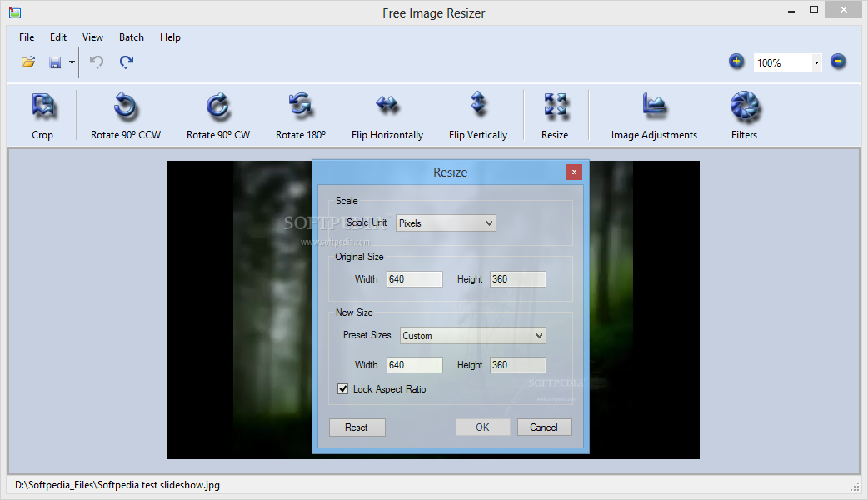This screenshot has height=500, width=868.
Task: Open the Help menu
Action: click(170, 37)
